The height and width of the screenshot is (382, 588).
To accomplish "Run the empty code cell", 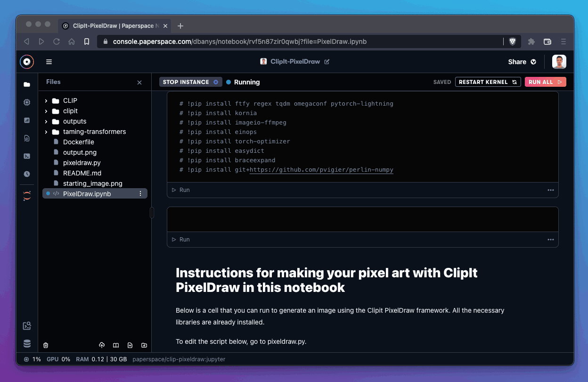I will tap(181, 240).
